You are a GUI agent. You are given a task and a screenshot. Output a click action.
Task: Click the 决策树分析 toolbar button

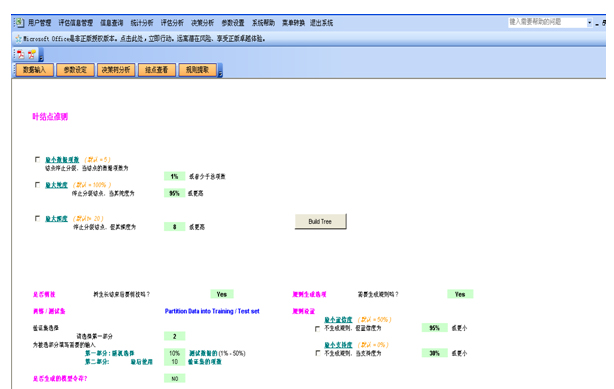116,70
